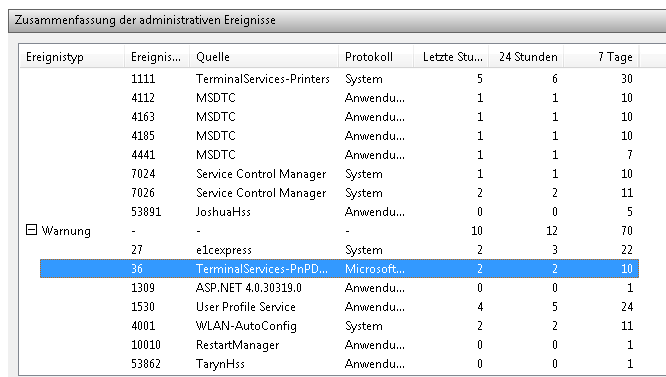Click the 24 Stunden value 12

[552, 231]
